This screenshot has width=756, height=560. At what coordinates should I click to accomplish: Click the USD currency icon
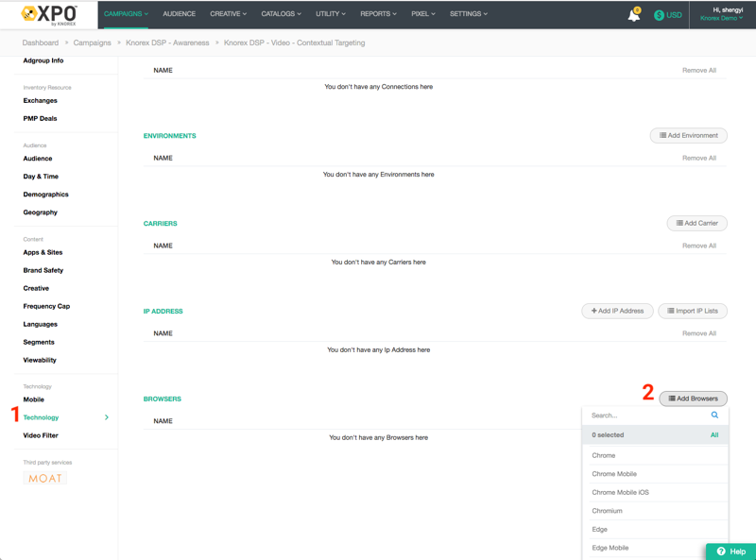click(x=659, y=15)
